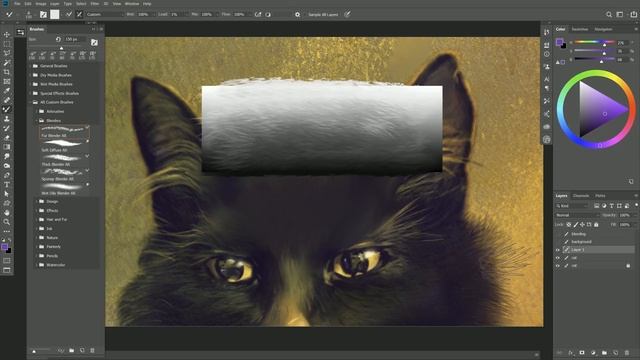Screen dimensions: 640x360
Task: Hide the locked cat layer eye icon
Action: click(x=558, y=266)
